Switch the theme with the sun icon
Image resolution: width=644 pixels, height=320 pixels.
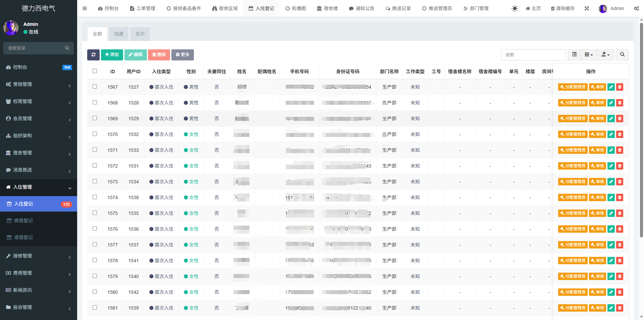coord(515,8)
